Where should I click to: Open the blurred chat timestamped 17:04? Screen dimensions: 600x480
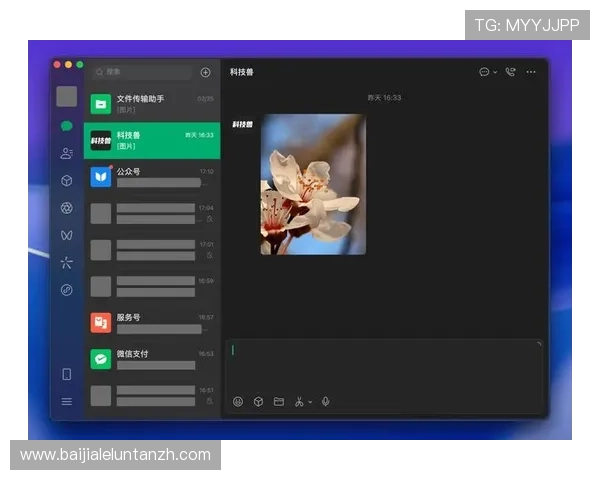[152, 213]
